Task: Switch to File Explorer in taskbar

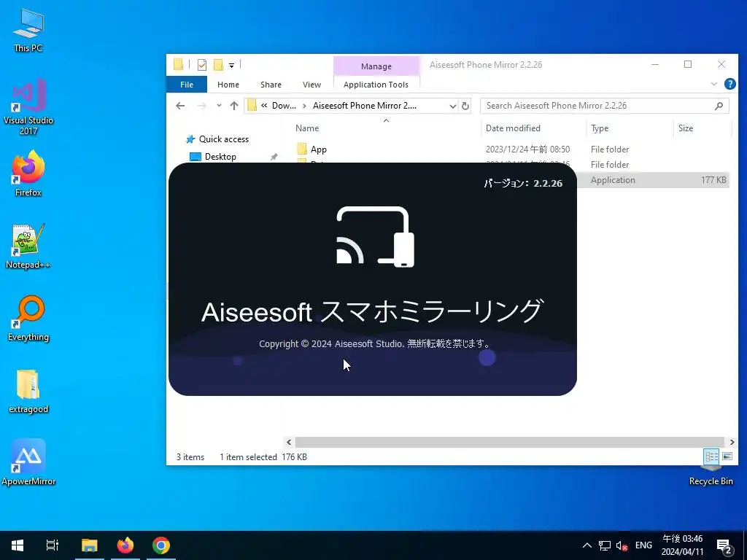Action: tap(89, 545)
